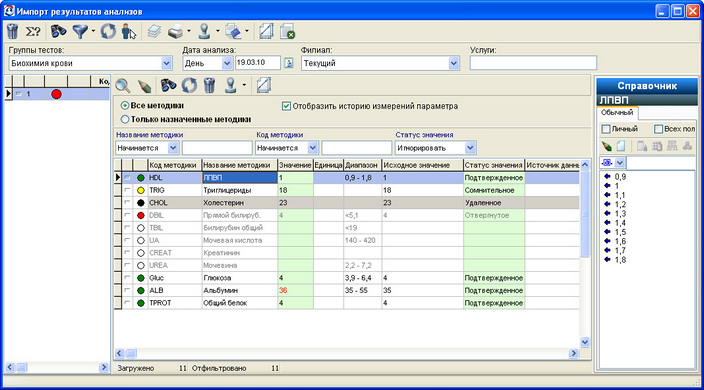Select the Все методики radio button
This screenshot has height=390, width=704.
pyautogui.click(x=125, y=105)
